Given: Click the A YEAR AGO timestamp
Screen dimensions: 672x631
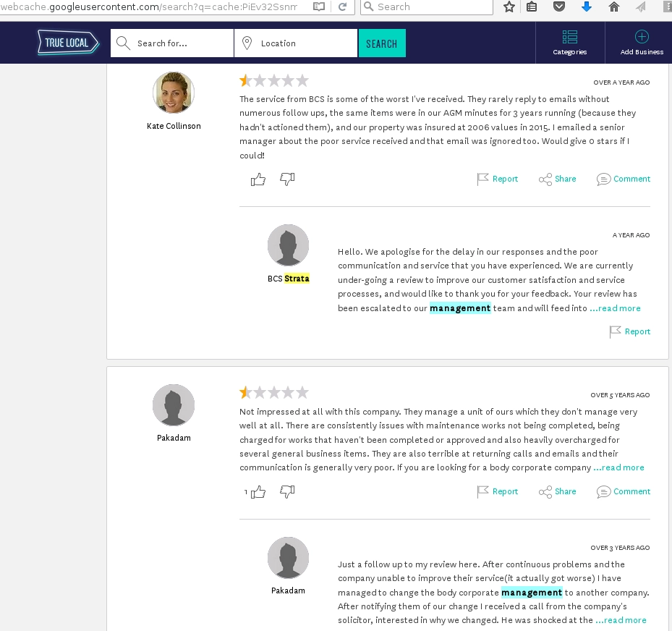Looking at the screenshot, I should click(x=631, y=235).
